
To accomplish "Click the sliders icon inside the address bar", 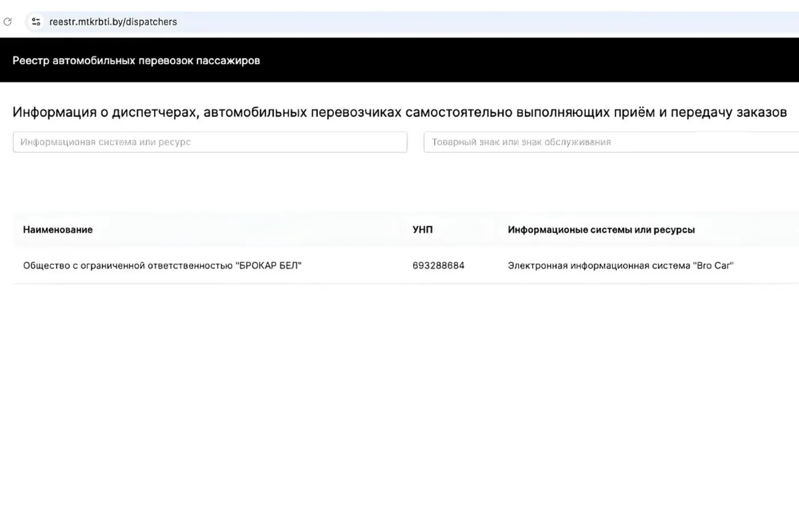I will click(x=36, y=22).
